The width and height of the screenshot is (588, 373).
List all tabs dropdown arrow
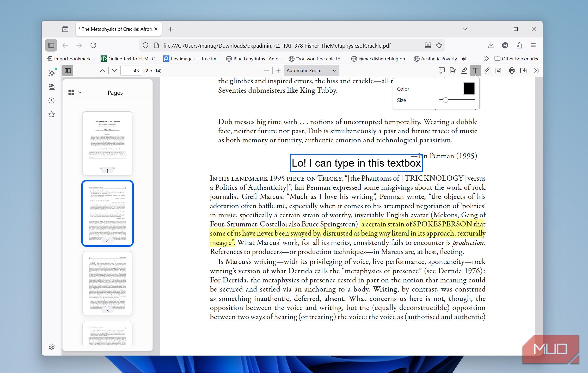coord(465,29)
